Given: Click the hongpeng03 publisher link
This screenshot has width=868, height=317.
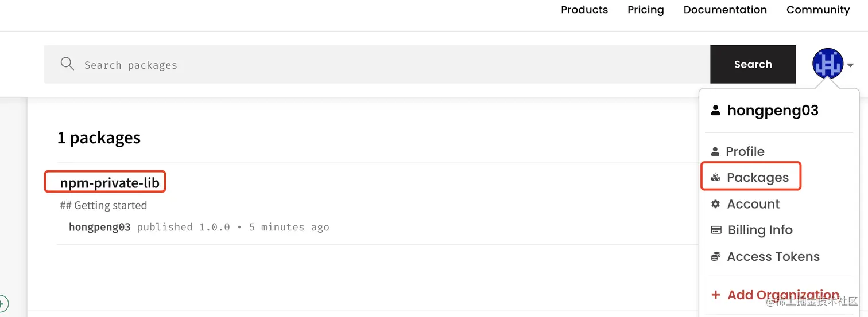Looking at the screenshot, I should click(x=99, y=227).
